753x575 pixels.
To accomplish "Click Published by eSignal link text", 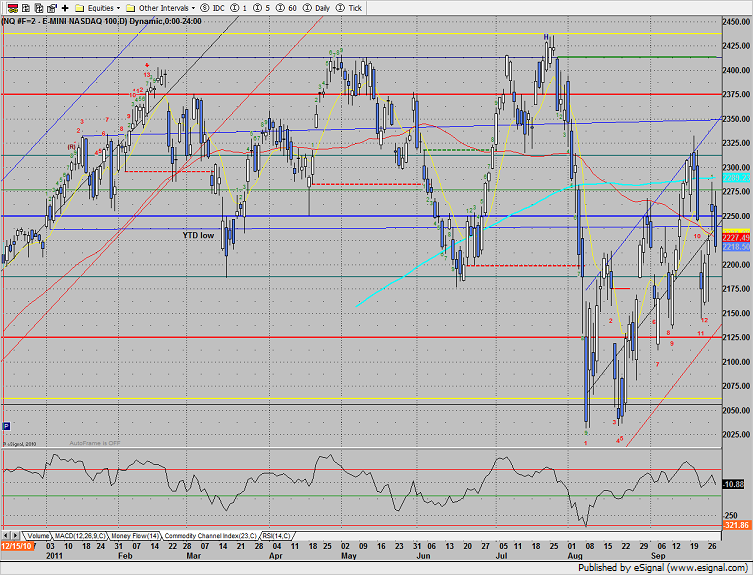I will click(662, 568).
